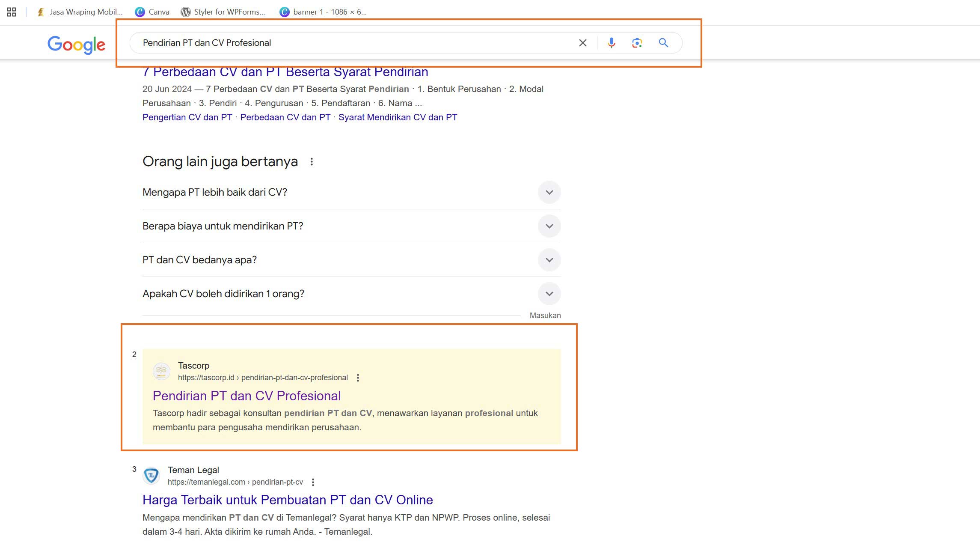Image resolution: width=980 pixels, height=551 pixels.
Task: Open '7 Perbedaan CV dan PT' result
Action: (x=285, y=72)
